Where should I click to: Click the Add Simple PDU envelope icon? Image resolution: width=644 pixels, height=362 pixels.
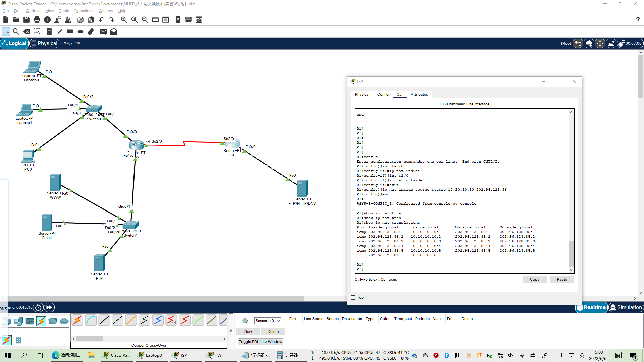pos(103,32)
